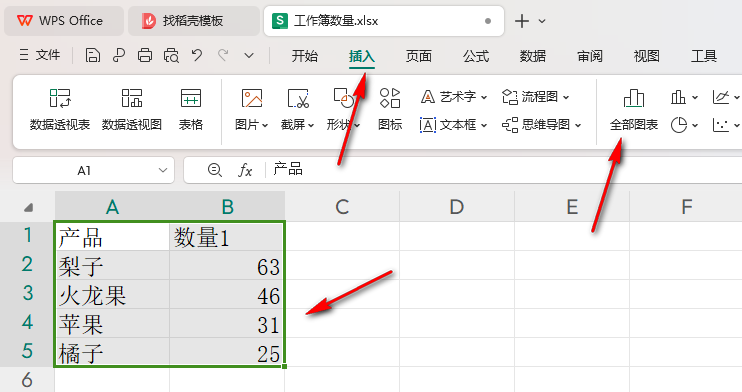Select column E header

[x=572, y=206]
